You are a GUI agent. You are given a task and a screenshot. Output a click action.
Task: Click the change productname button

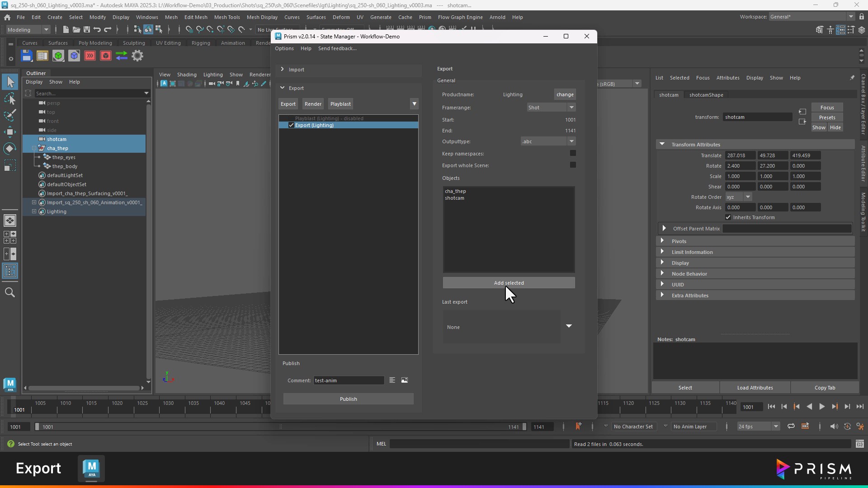pos(565,94)
